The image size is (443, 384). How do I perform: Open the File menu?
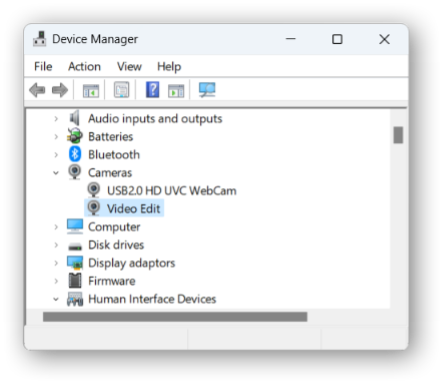tap(43, 66)
